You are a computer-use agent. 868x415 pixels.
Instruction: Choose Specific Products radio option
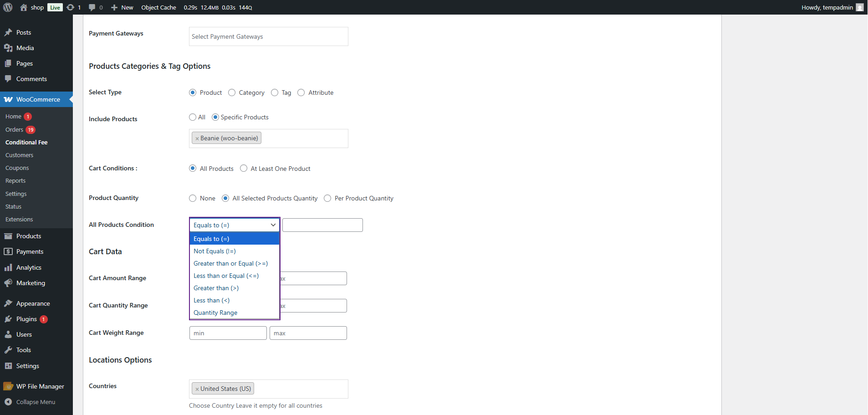tap(215, 117)
